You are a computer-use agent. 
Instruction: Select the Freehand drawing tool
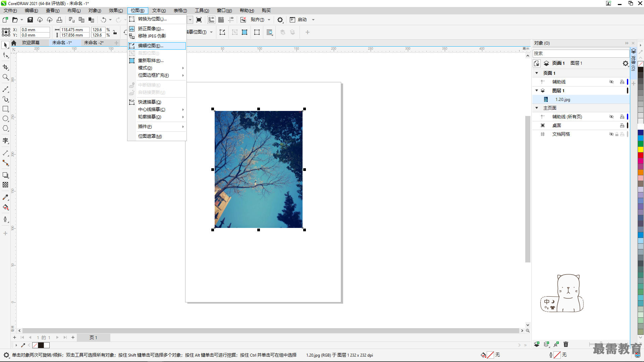click(5, 89)
